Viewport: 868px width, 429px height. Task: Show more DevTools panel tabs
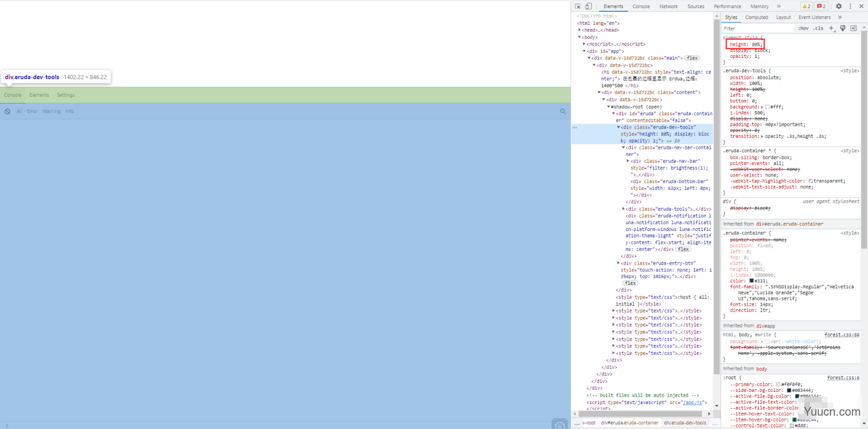click(x=779, y=6)
